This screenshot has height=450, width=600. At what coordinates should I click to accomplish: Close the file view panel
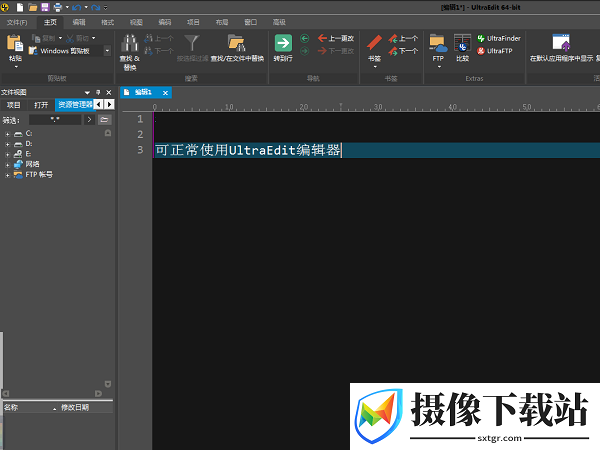tap(109, 92)
